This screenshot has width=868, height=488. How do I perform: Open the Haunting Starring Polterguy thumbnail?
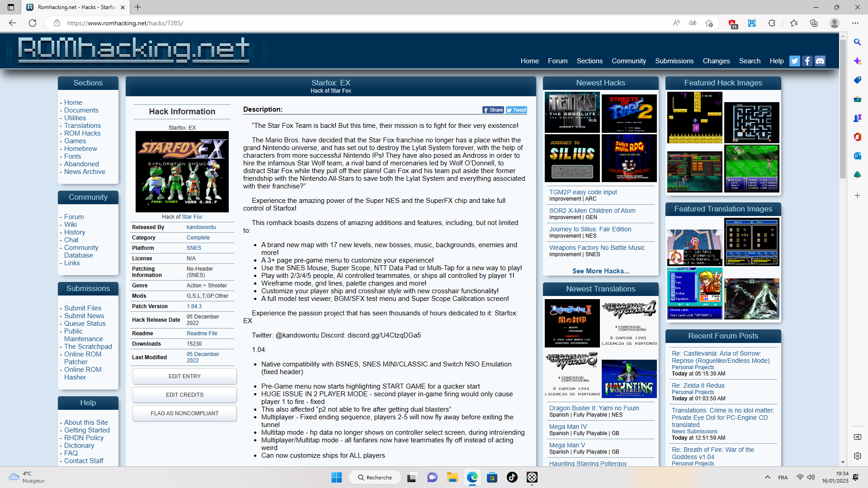629,379
